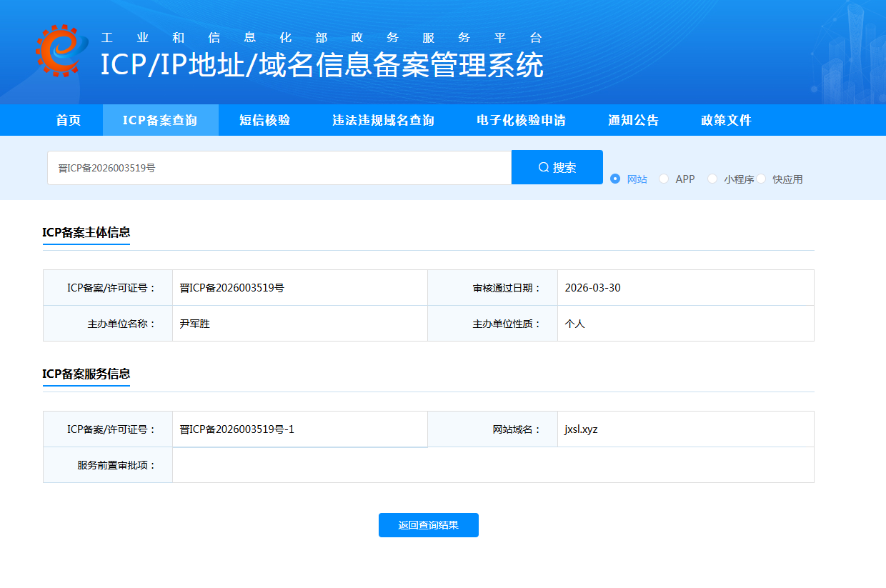The image size is (886, 588).
Task: Click the magnifier icon in the search button
Action: [543, 166]
